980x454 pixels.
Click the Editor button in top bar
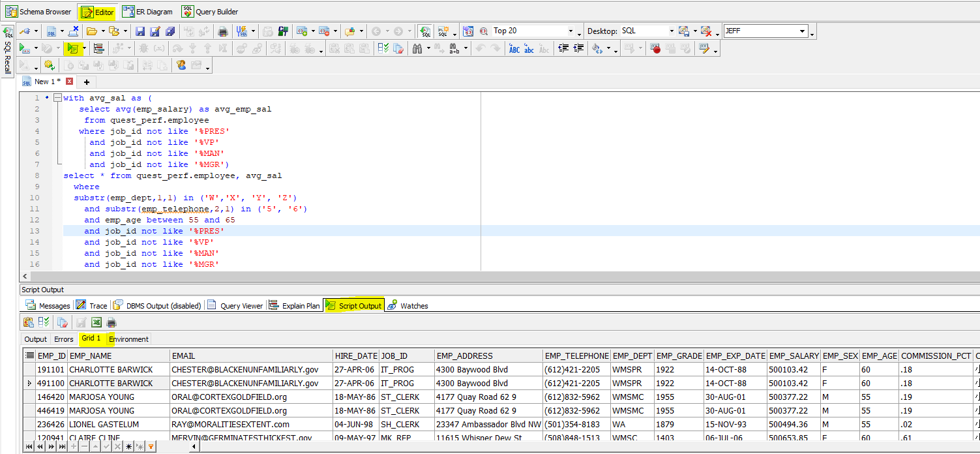(x=97, y=12)
